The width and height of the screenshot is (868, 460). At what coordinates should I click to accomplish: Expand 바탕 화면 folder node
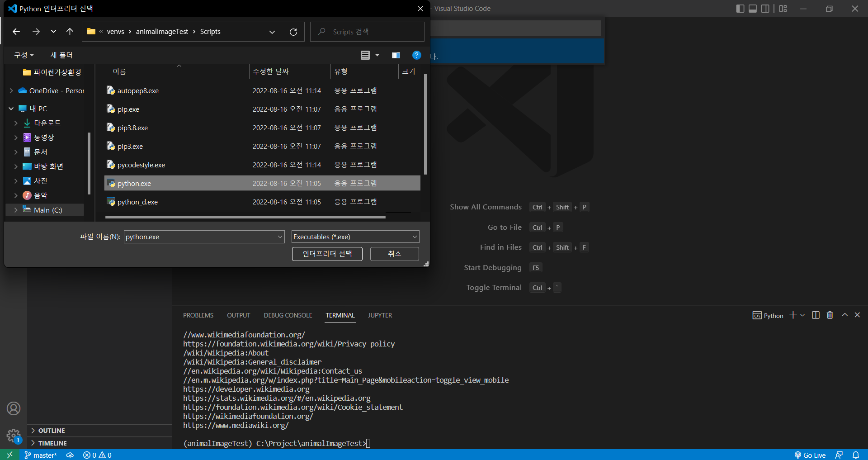(16, 166)
